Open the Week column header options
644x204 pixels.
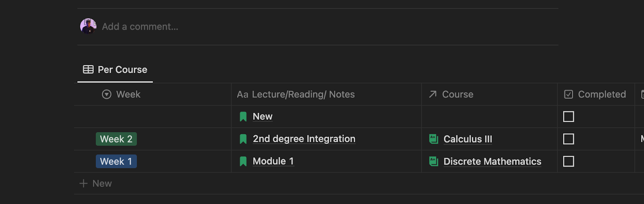click(153, 94)
